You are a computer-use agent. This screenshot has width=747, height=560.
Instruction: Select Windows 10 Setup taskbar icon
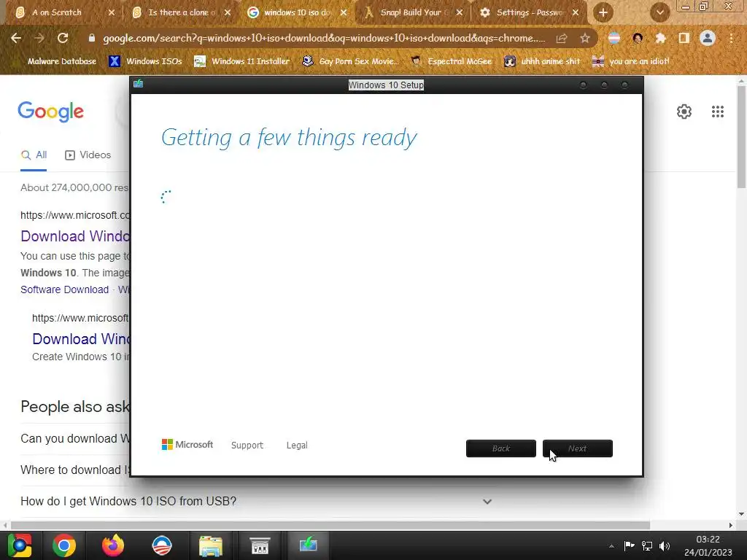click(309, 545)
